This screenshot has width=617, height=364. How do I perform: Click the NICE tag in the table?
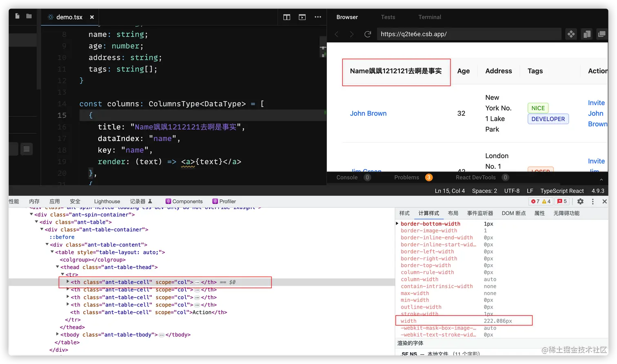[538, 108]
